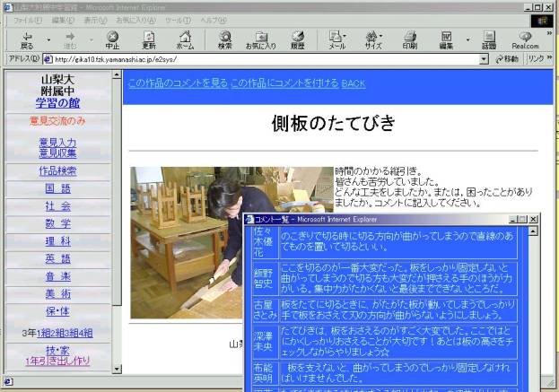Viewport: 559px width, 392px height.
Task: Click the Mail (メール) toolbar icon
Action: [x=336, y=40]
